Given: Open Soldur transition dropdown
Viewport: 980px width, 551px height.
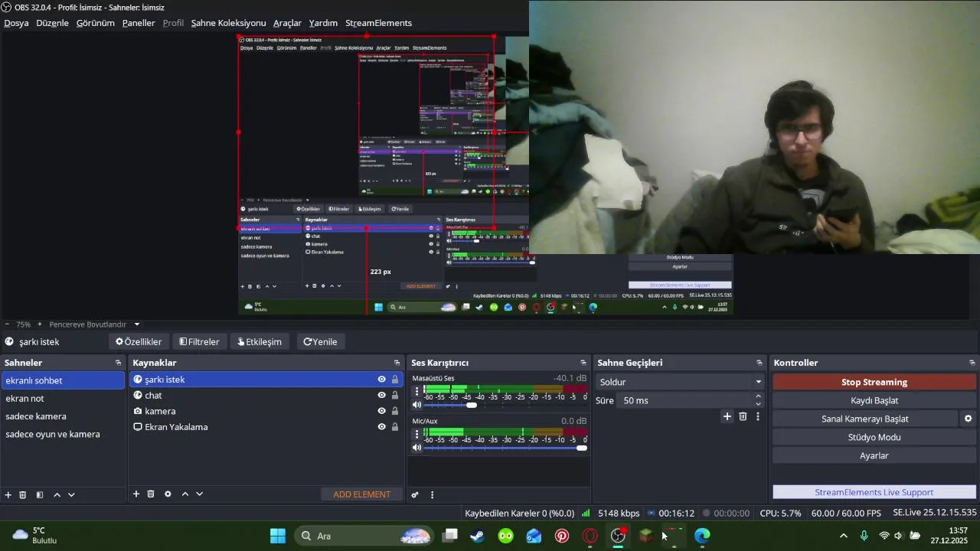Looking at the screenshot, I should 680,382.
